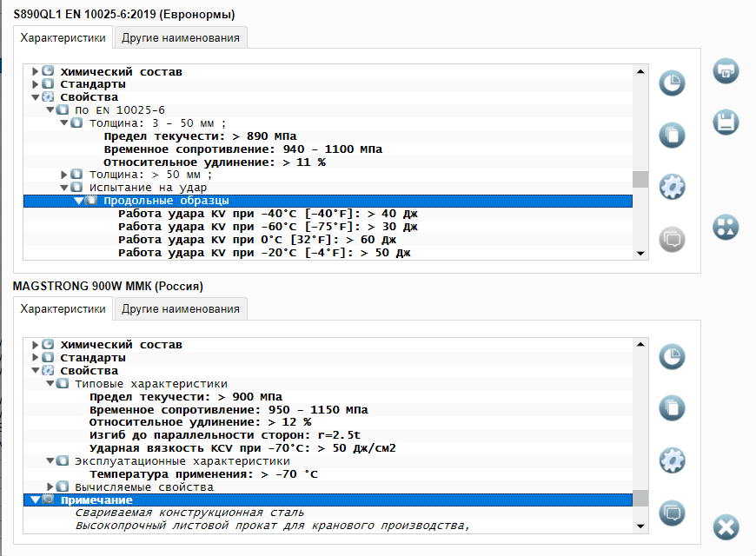Open lower Другие наименования tab for MAGSTRONG
Image resolution: width=756 pixels, height=556 pixels.
(181, 308)
